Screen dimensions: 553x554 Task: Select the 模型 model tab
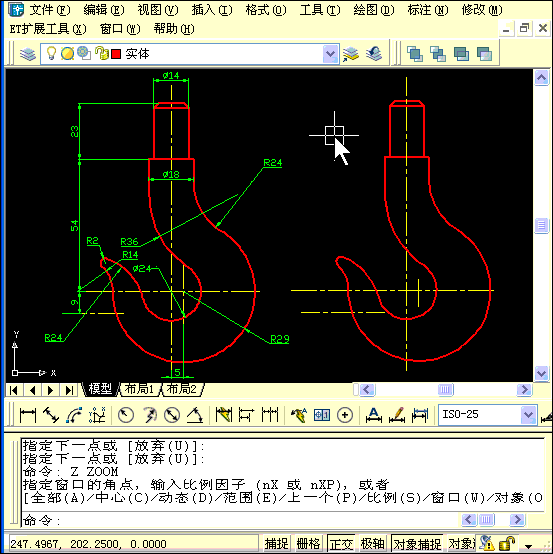tap(100, 389)
